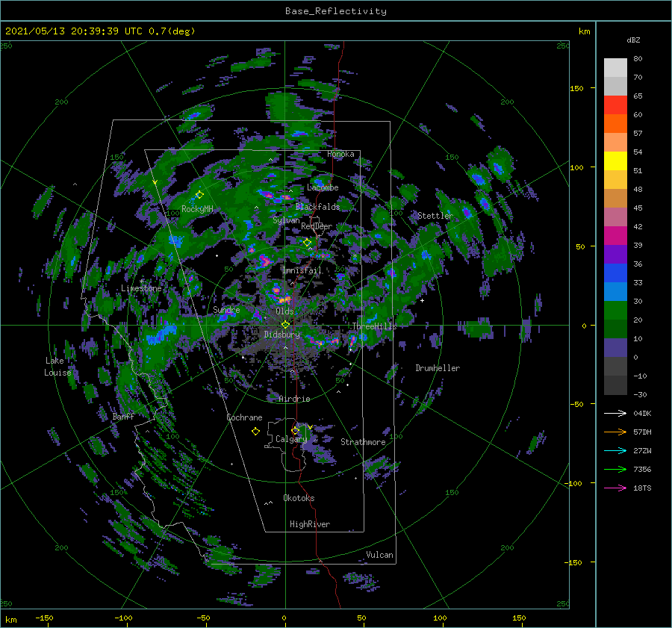Select the yellow diamond marker above RockyMH

point(199,195)
